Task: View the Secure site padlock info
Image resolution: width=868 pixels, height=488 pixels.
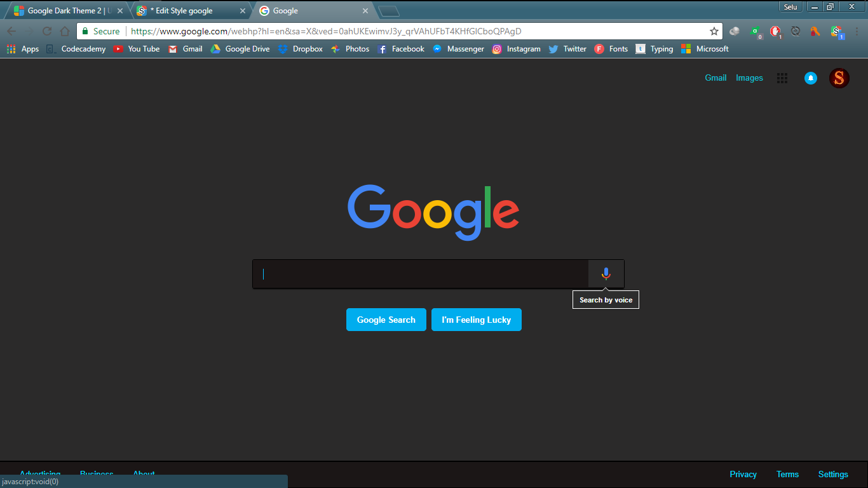Action: (100, 31)
